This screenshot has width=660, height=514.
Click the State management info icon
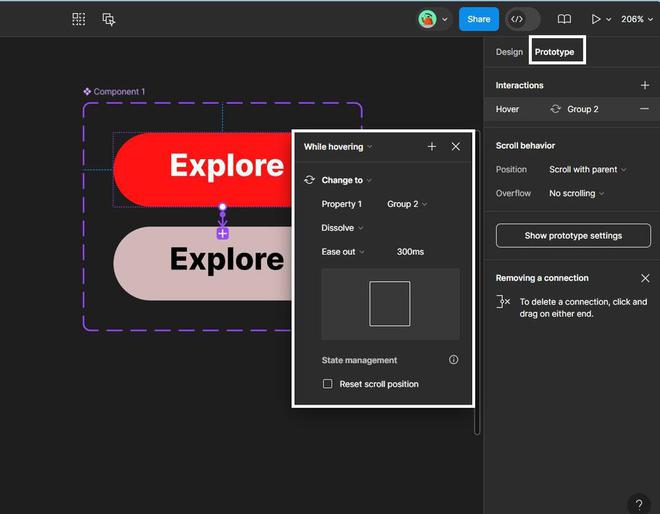click(x=453, y=360)
